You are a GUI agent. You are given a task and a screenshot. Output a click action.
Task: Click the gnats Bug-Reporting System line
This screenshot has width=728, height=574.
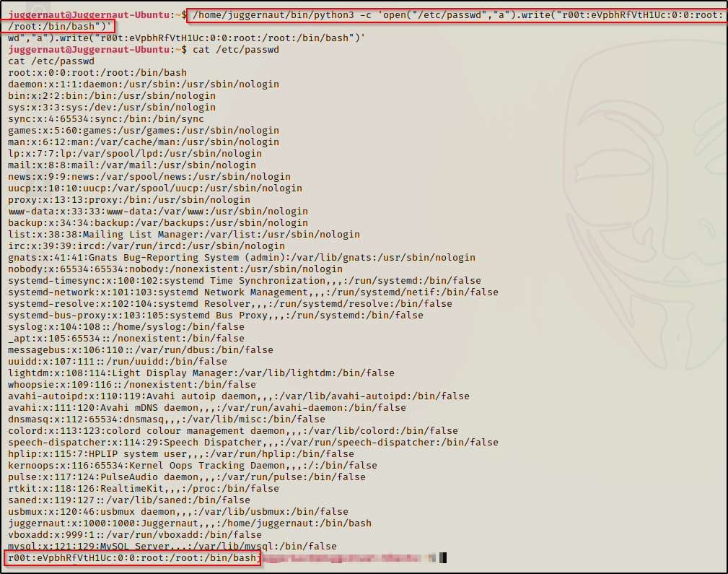[241, 257]
